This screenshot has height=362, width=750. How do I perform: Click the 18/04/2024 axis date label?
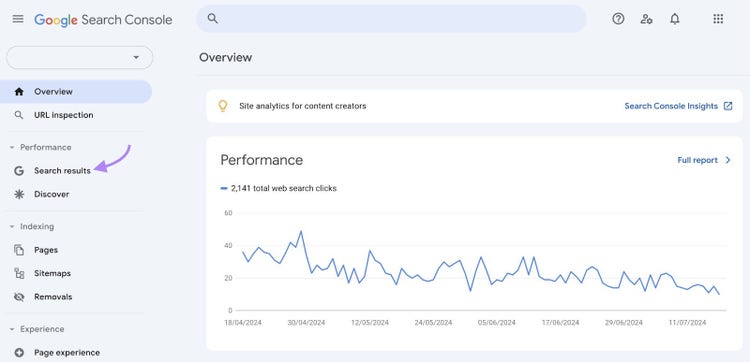(243, 323)
